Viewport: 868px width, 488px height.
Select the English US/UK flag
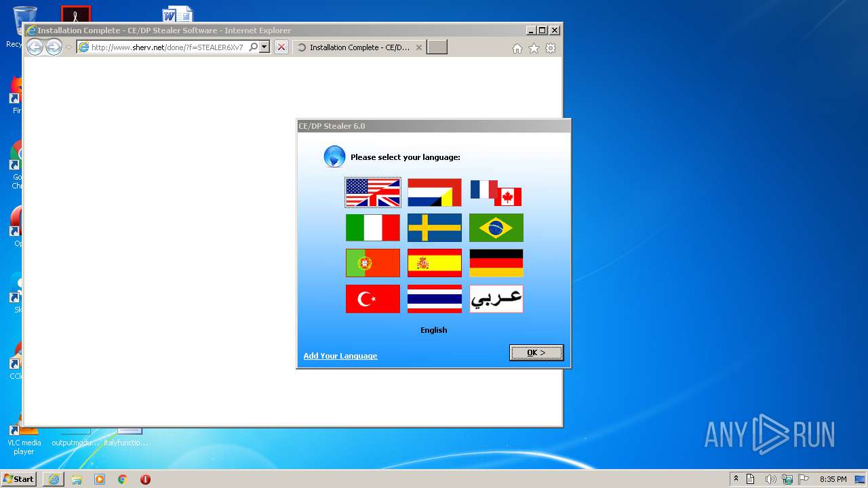click(x=373, y=192)
